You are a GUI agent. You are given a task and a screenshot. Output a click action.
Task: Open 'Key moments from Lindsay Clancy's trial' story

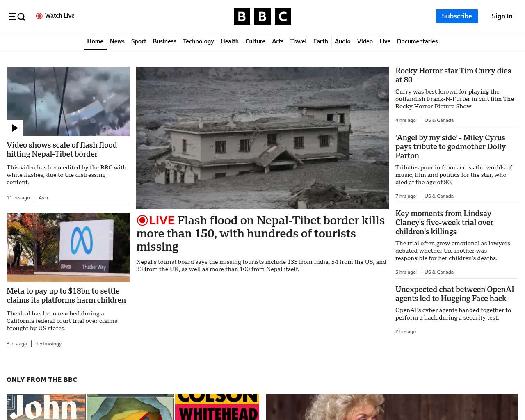pos(444,223)
